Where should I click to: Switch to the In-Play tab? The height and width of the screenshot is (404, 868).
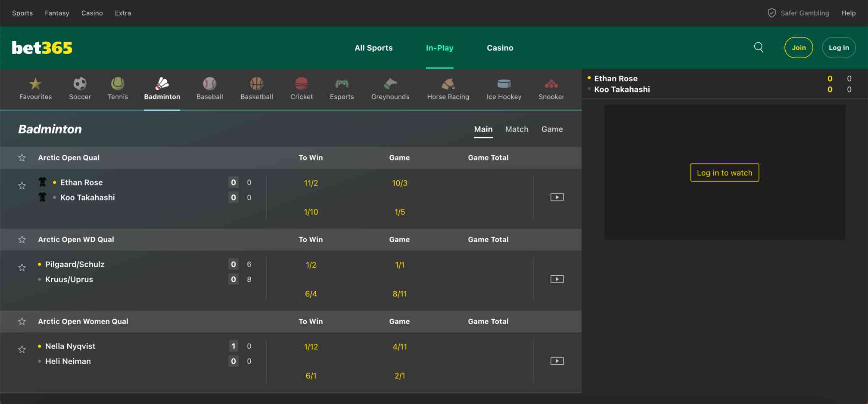tap(439, 48)
